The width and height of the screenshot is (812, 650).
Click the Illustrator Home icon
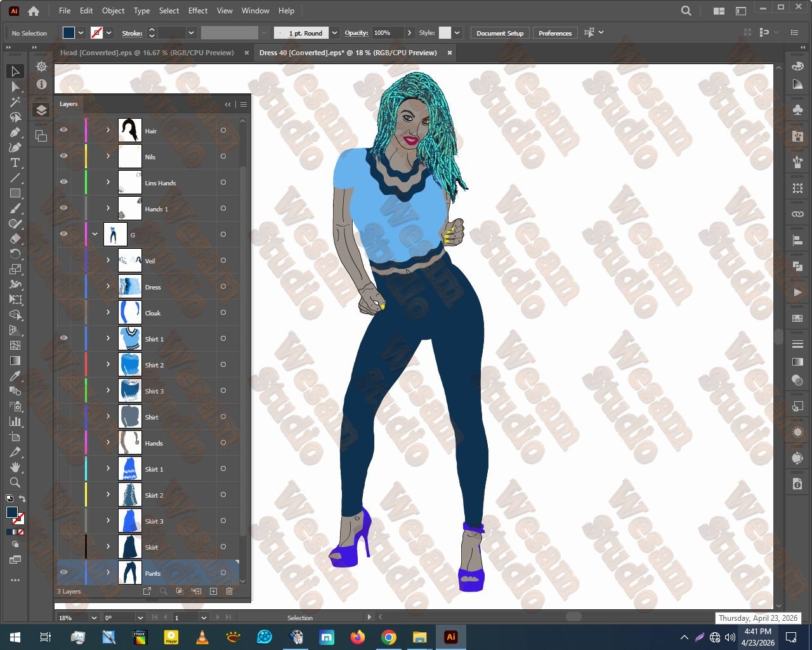pos(34,11)
